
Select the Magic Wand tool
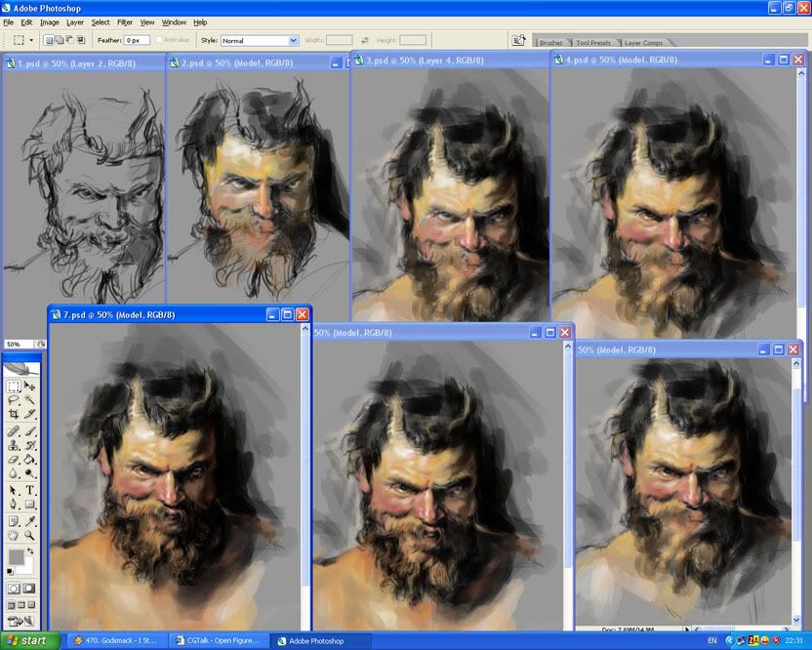click(30, 400)
